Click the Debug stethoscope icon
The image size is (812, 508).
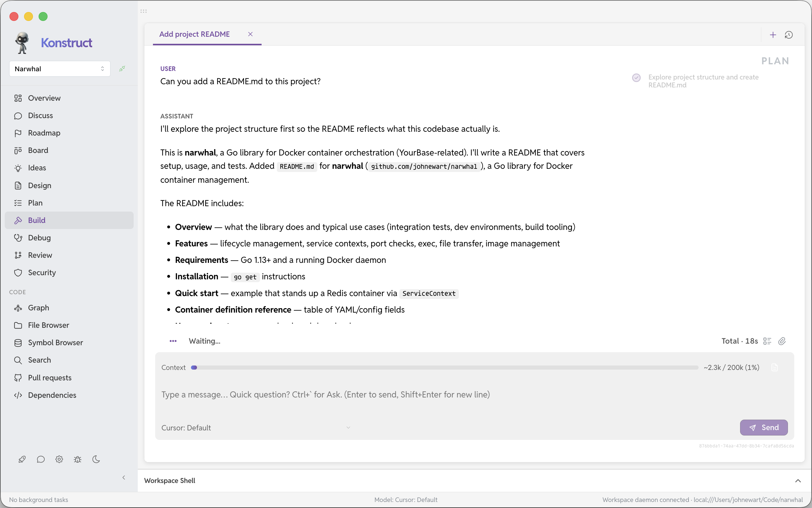(x=18, y=238)
